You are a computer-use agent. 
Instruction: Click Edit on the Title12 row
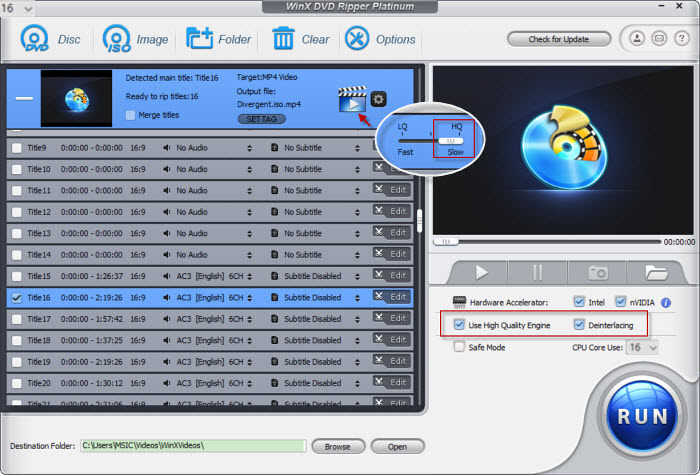pyautogui.click(x=392, y=211)
